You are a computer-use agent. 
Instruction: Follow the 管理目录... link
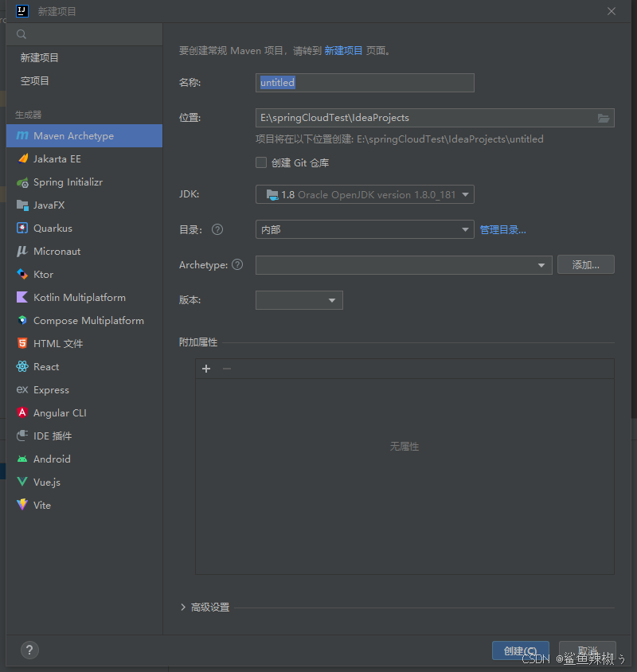502,230
